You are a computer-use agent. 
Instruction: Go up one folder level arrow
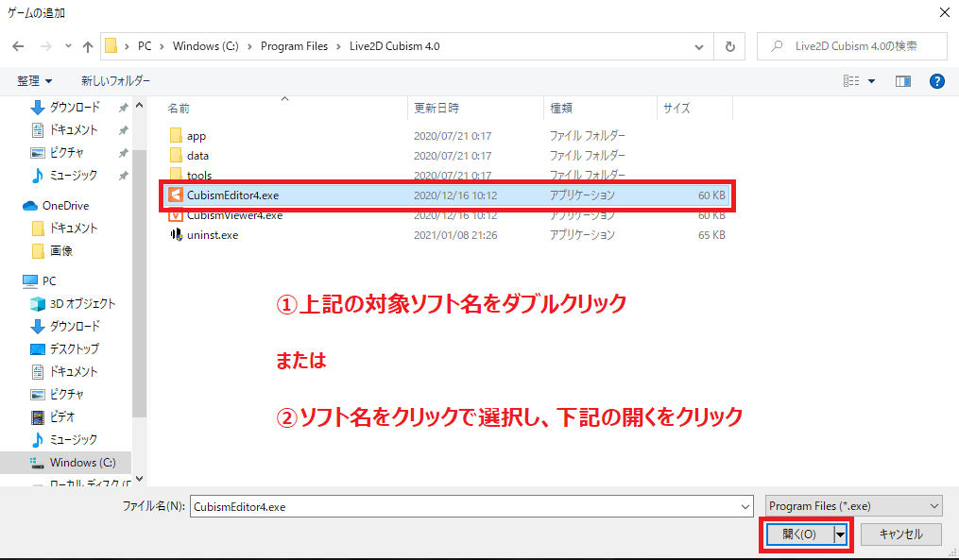pos(88,46)
